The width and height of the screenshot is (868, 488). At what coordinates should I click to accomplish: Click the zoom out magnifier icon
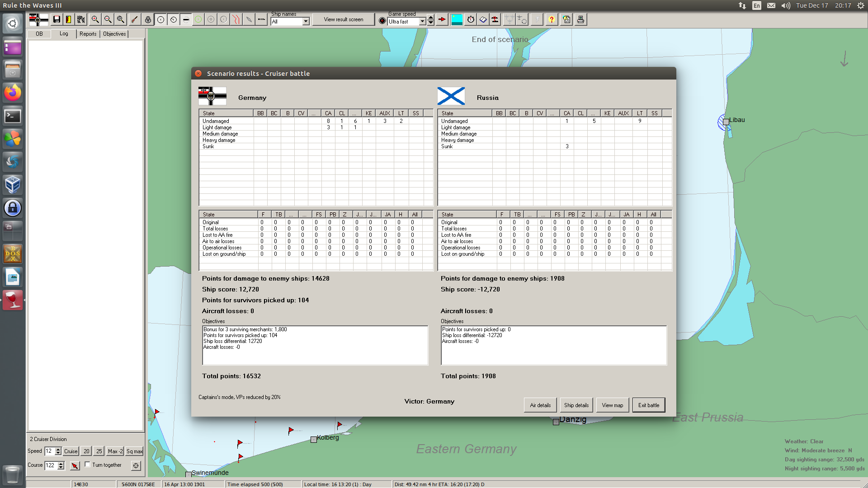pos(108,19)
